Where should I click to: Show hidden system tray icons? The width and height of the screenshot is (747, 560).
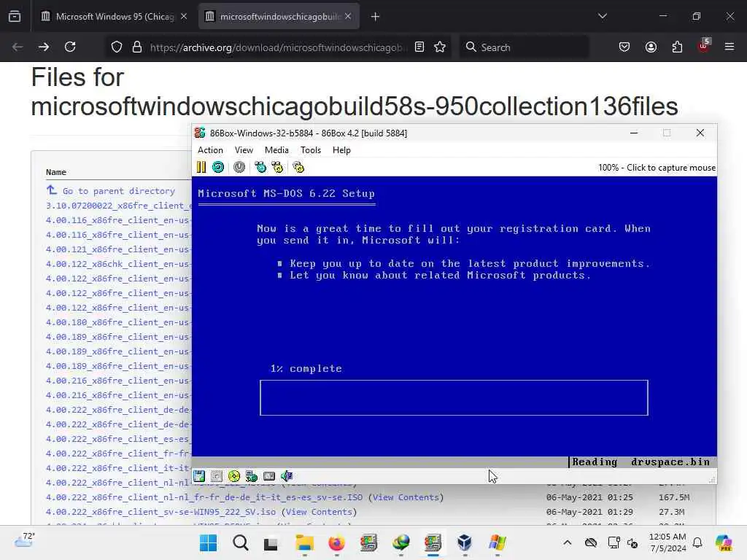click(567, 542)
